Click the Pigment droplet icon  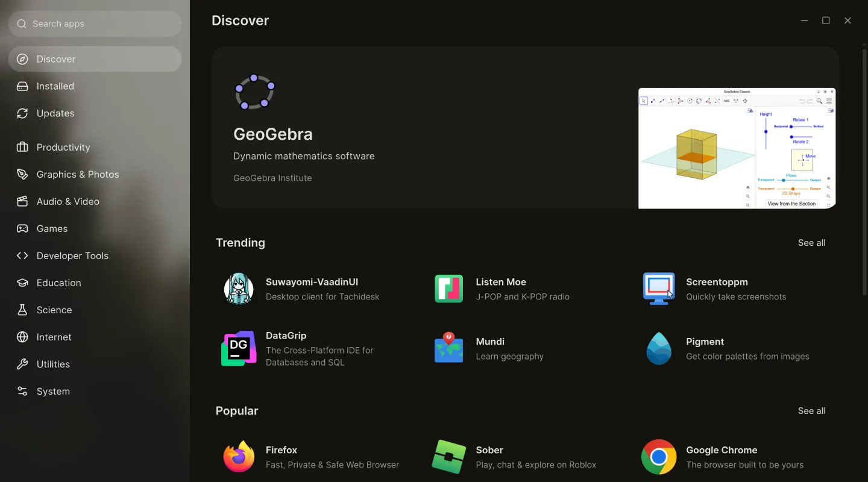(659, 348)
